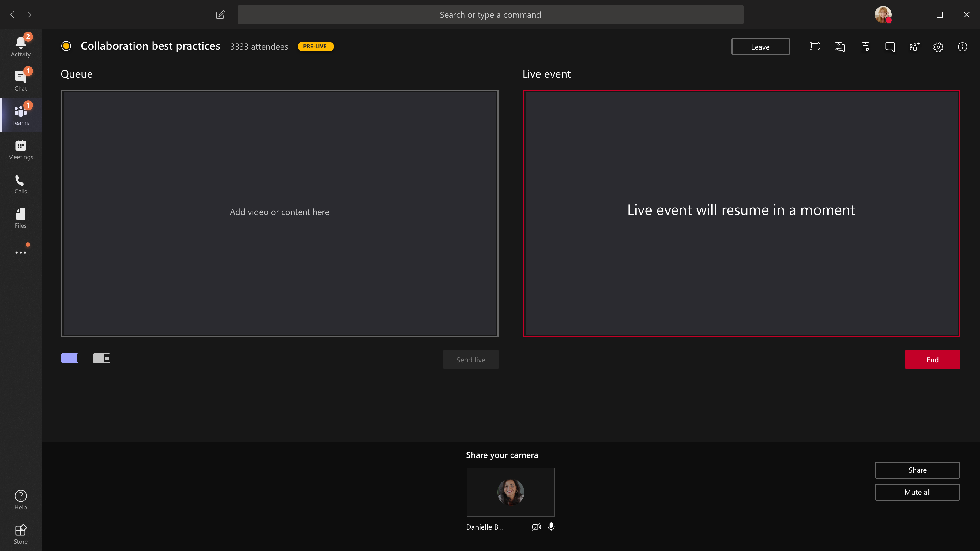Screen dimensions: 980x551
Task: Open attendee list icon
Action: [x=914, y=47]
